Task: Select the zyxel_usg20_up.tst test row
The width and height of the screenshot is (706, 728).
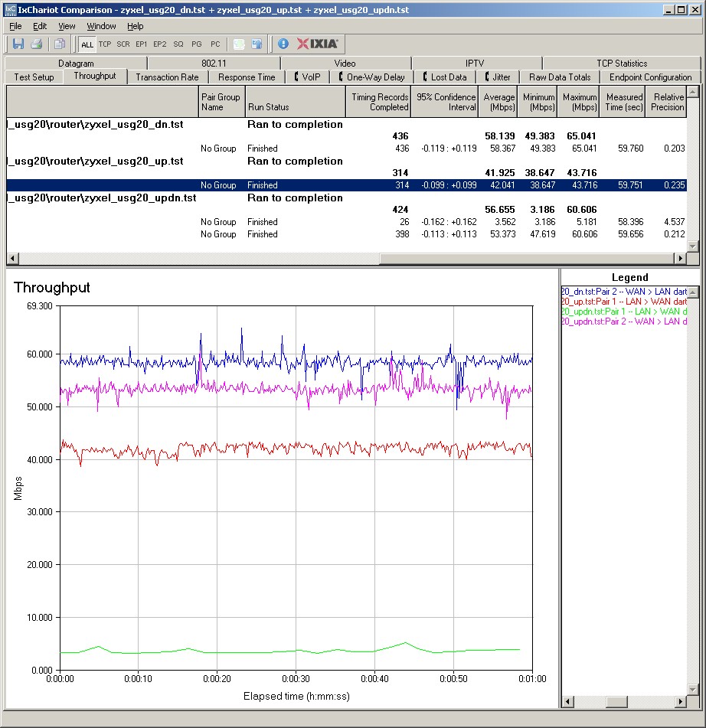Action: (x=347, y=161)
